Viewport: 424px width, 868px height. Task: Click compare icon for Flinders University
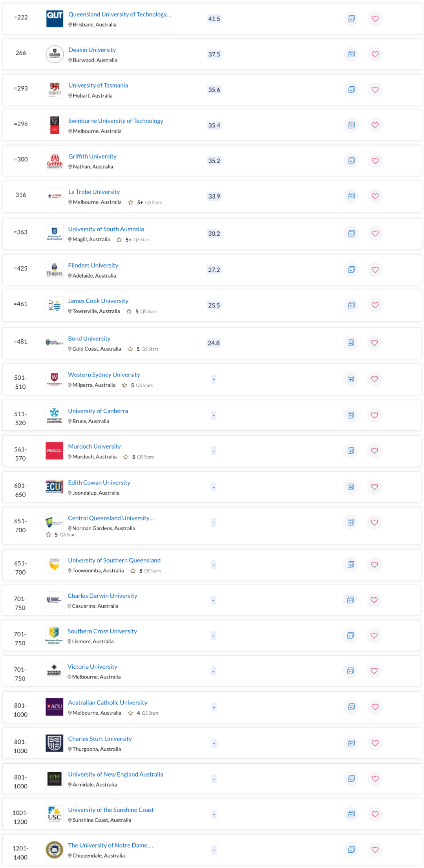click(351, 270)
